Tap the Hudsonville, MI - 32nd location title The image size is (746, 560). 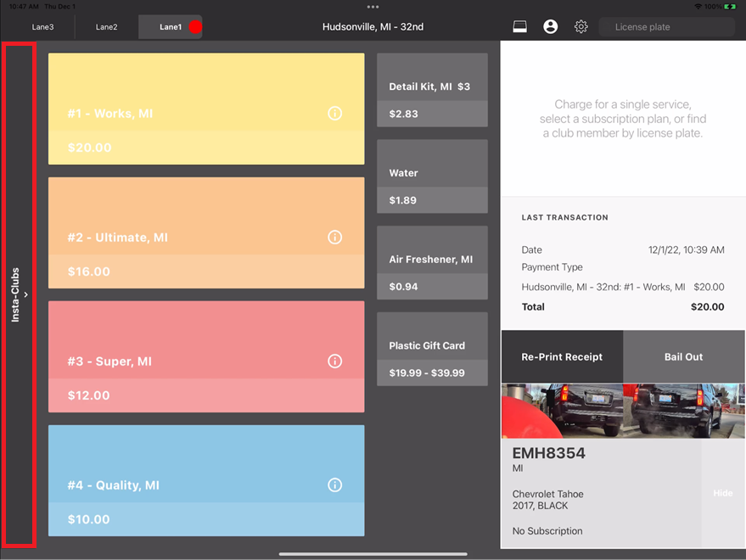[373, 27]
